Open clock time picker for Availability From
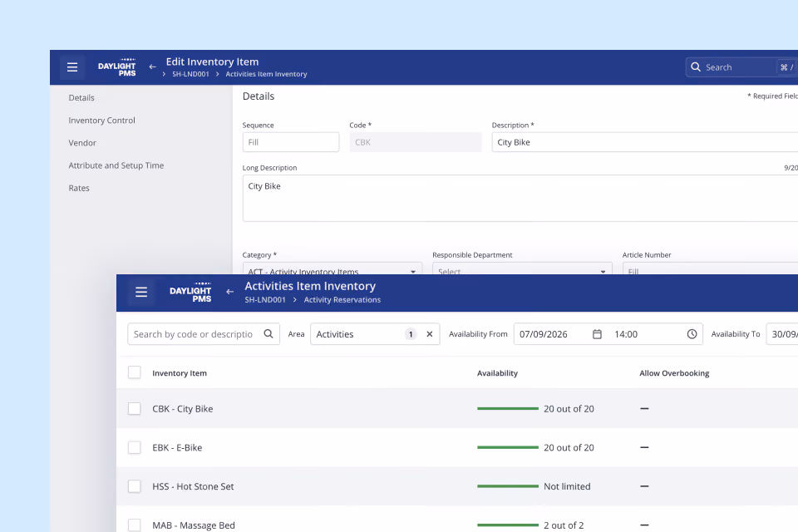The width and height of the screenshot is (798, 532). coord(692,334)
